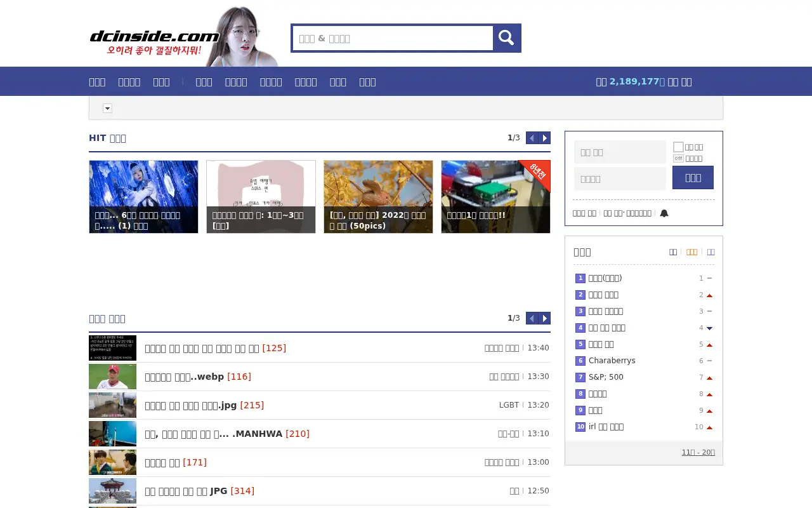The width and height of the screenshot is (812, 508).
Task: Open the pink map HIT thumbnail
Action: click(261, 197)
